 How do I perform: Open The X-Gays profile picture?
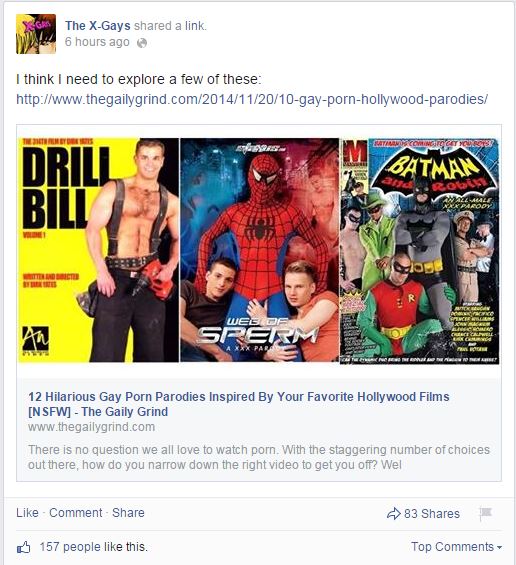tap(36, 34)
